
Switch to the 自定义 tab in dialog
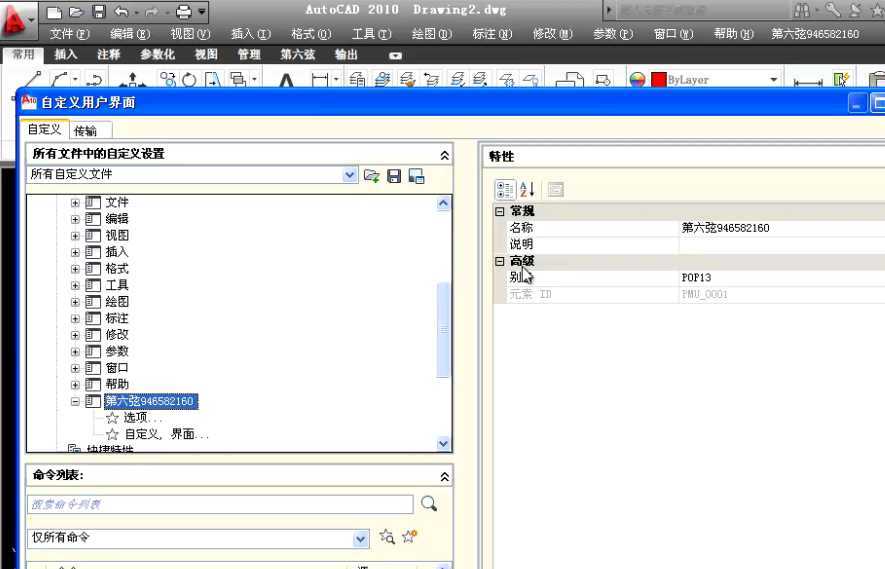[45, 129]
